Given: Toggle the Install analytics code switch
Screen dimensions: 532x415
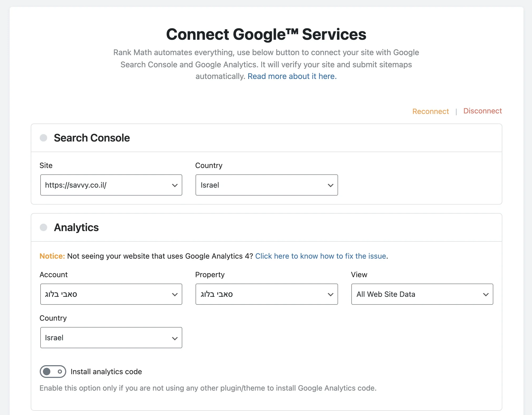Looking at the screenshot, I should [53, 372].
